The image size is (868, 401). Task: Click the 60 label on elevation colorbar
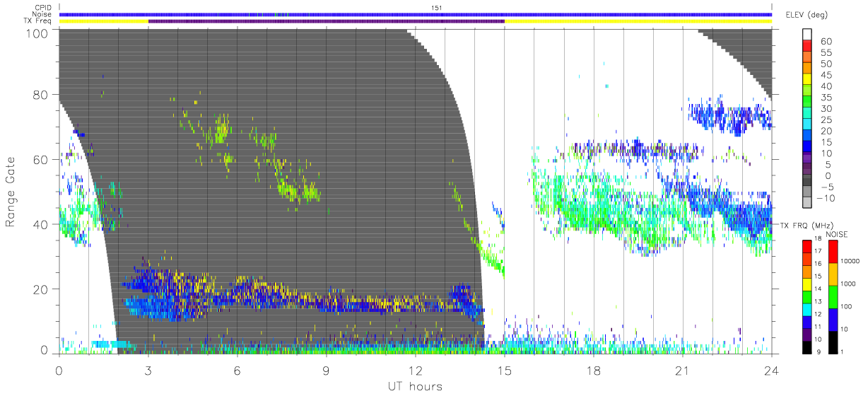825,42
